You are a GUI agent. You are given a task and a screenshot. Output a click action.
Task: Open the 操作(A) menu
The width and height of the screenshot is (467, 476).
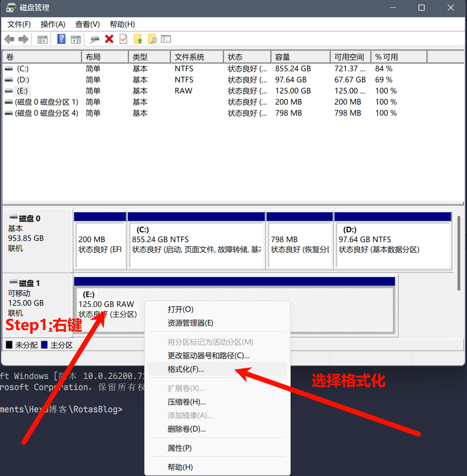tap(53, 24)
